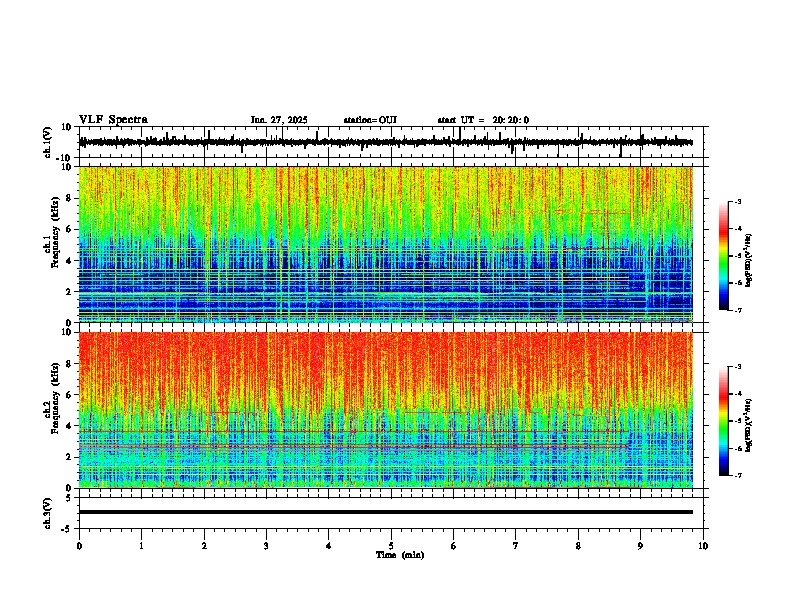Click the "8" tick on the Time axis
The image size is (792, 612).
click(578, 546)
